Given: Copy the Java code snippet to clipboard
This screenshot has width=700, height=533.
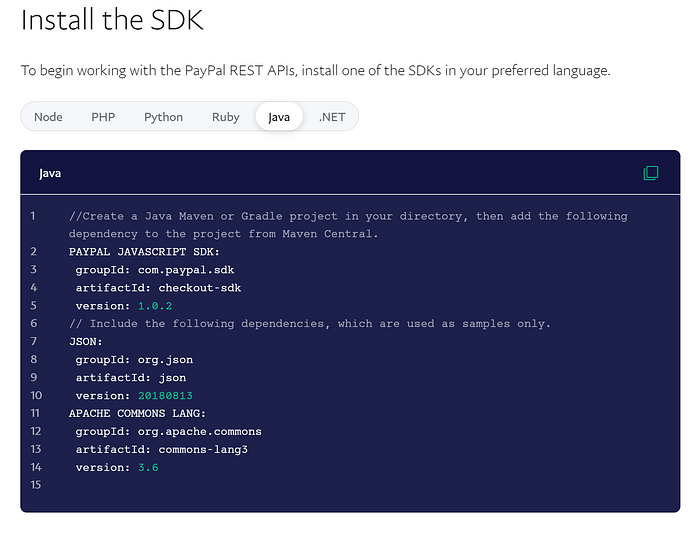Looking at the screenshot, I should tap(650, 173).
